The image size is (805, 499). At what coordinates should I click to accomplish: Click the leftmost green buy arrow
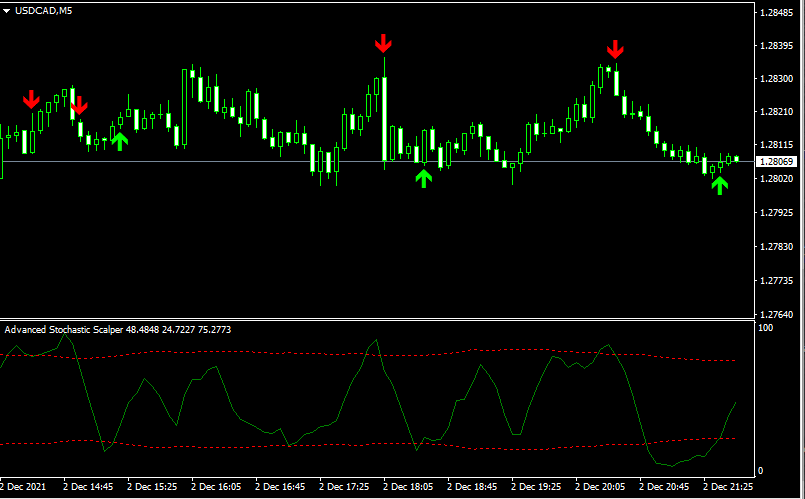pos(120,141)
